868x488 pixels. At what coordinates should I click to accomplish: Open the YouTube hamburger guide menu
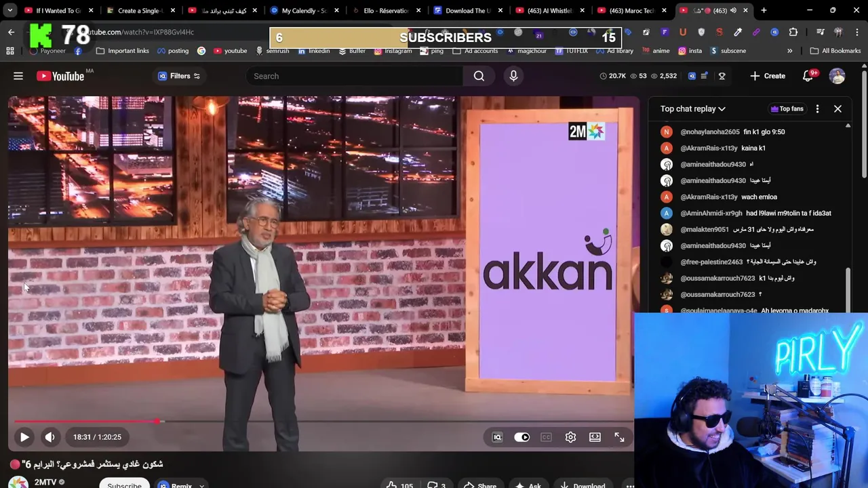[x=18, y=76]
